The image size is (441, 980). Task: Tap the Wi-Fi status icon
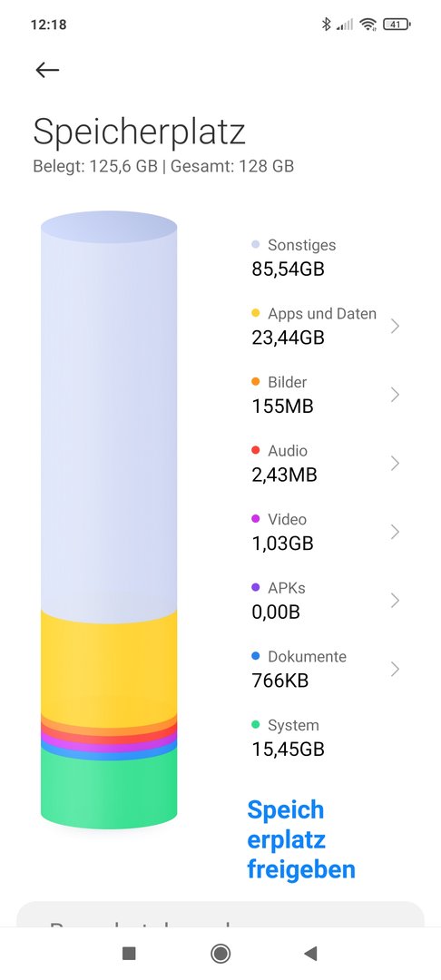[x=368, y=24]
